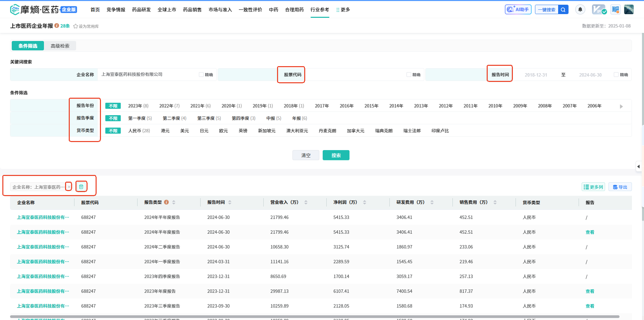The image size is (644, 320).
Task: Click the info icon beside 上市医药企业年报
Action: [x=57, y=26]
